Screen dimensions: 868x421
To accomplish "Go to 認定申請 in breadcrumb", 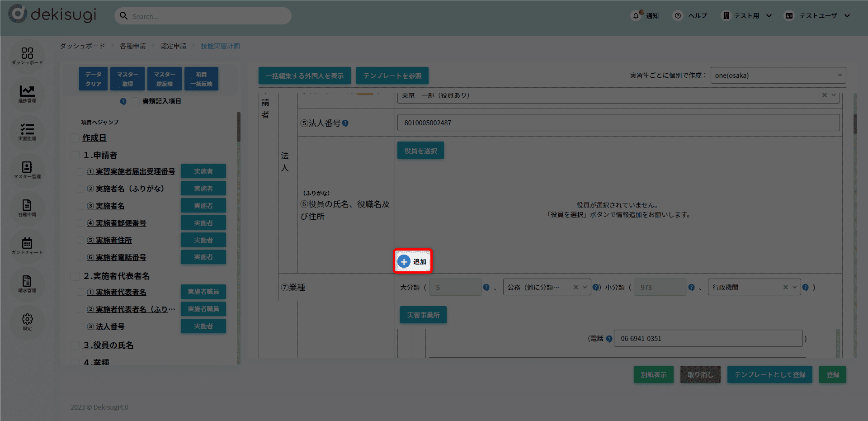I will (173, 46).
